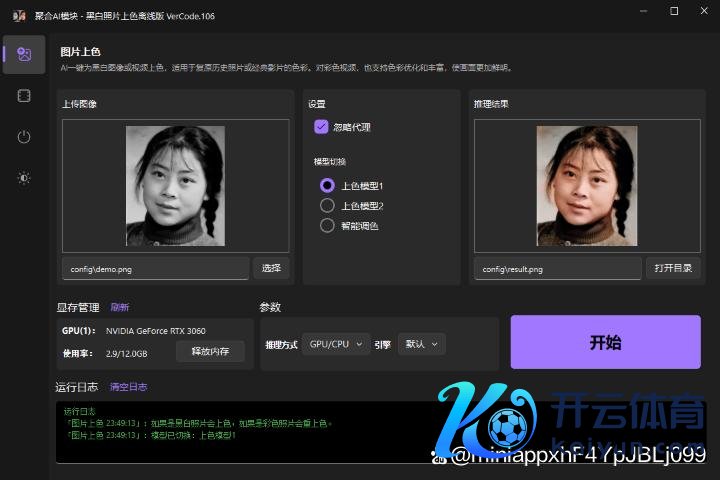Minimize the application window
The height and width of the screenshot is (480, 720).
tap(641, 12)
